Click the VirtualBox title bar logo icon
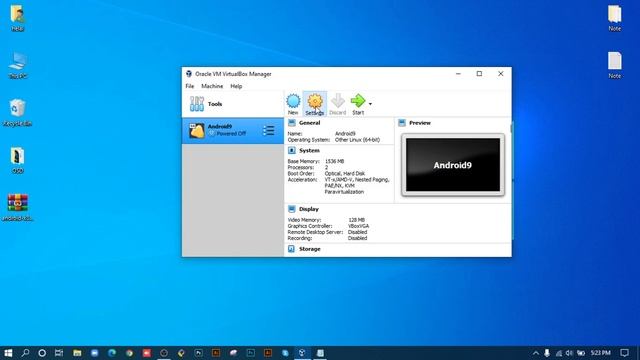The image size is (640, 360). pyautogui.click(x=189, y=74)
